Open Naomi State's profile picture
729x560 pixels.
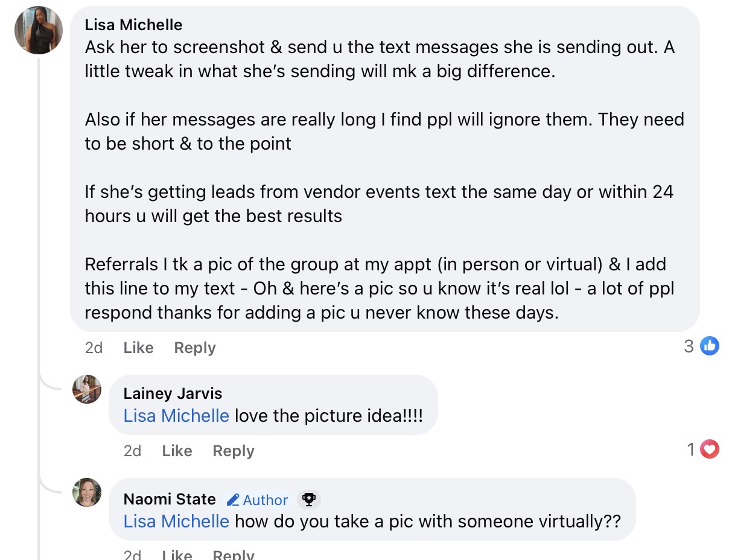pos(87,492)
